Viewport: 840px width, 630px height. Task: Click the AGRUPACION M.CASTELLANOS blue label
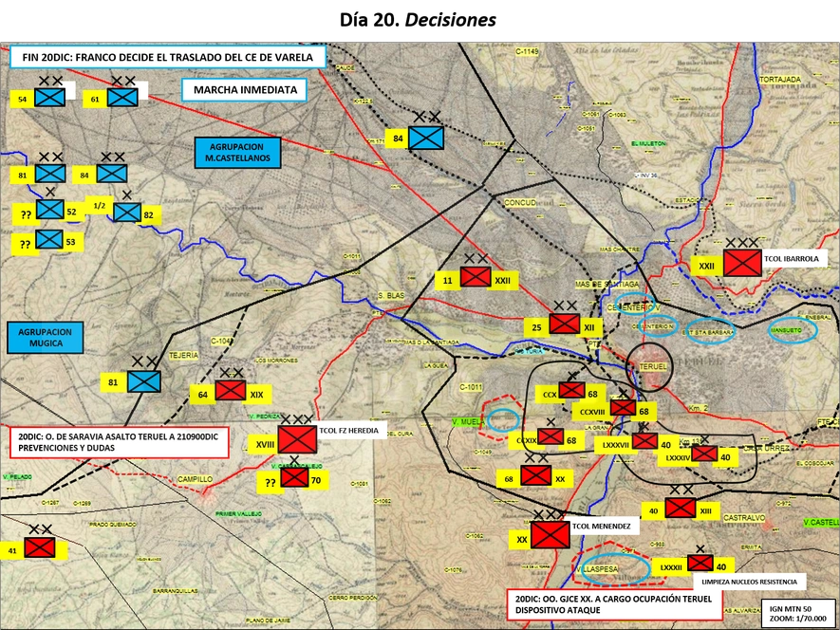237,153
